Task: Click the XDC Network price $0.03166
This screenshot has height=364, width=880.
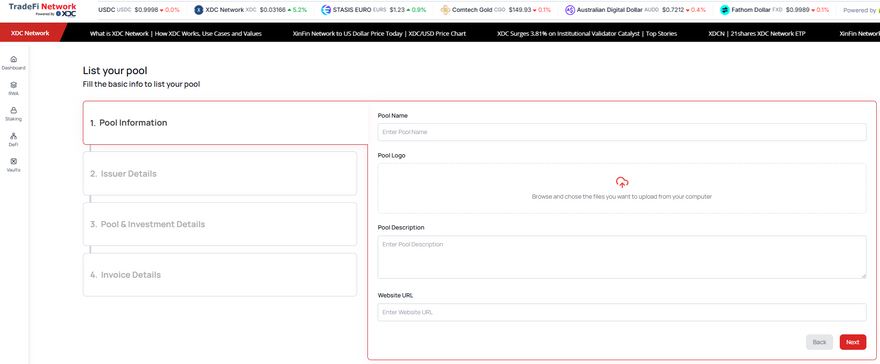Action: (x=272, y=10)
